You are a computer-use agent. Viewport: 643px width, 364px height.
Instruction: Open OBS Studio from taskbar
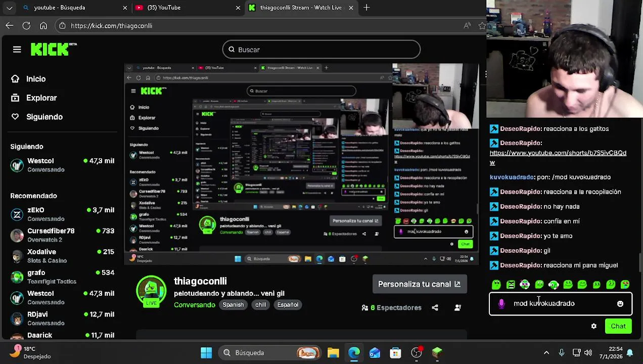pyautogui.click(x=417, y=352)
